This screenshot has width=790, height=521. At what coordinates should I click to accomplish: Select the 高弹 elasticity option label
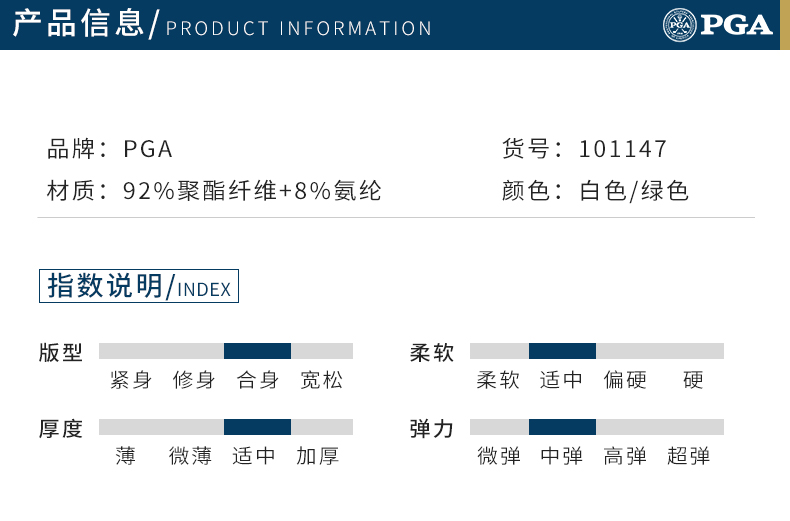click(x=625, y=456)
